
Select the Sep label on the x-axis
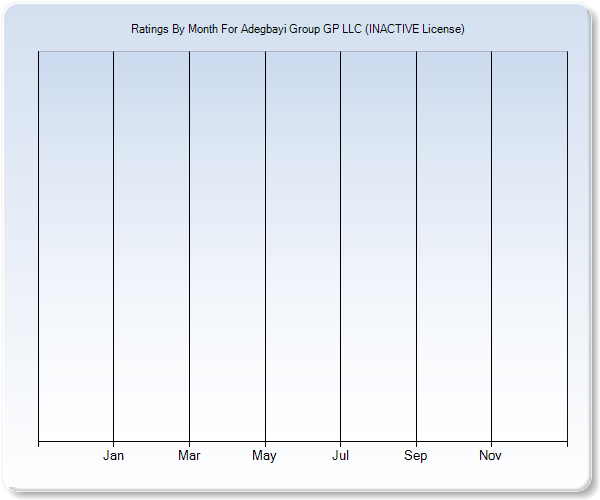tap(416, 456)
